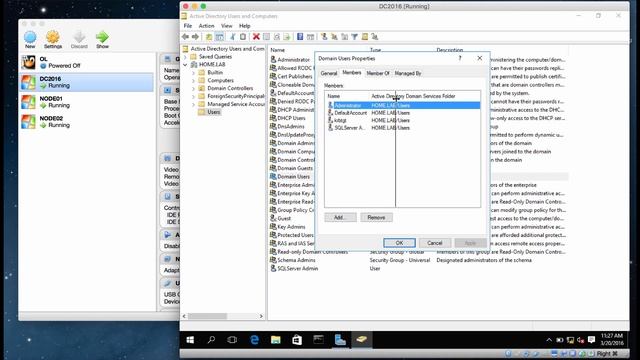Launch Edge from the taskbar
The width and height of the screenshot is (640, 360).
(x=255, y=340)
